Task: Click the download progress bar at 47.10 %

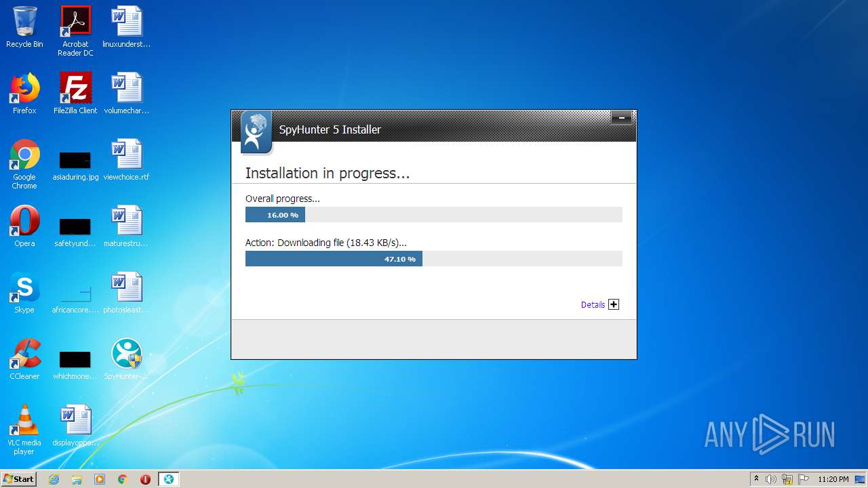Action: click(x=433, y=259)
